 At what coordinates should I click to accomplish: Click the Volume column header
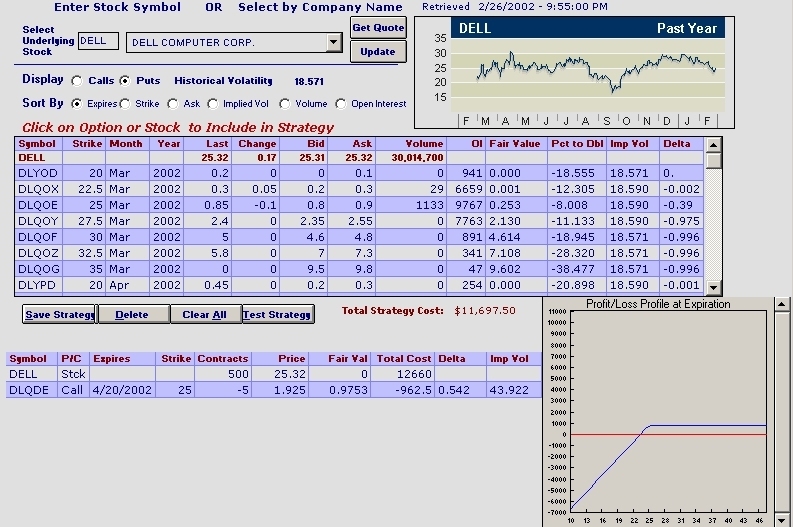[410, 144]
